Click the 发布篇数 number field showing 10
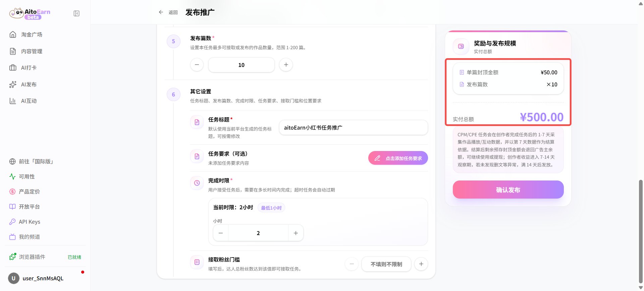Screen dimensions: 644x291 click(x=241, y=65)
